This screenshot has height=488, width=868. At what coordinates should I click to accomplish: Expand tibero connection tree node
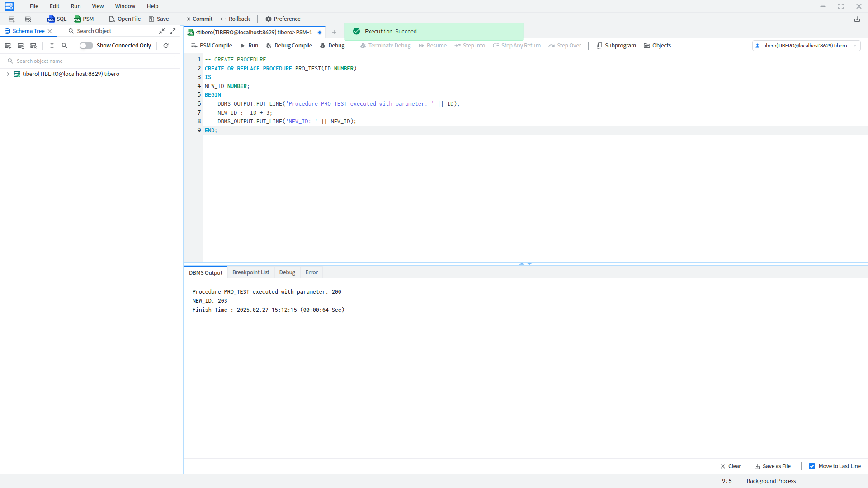(x=8, y=74)
